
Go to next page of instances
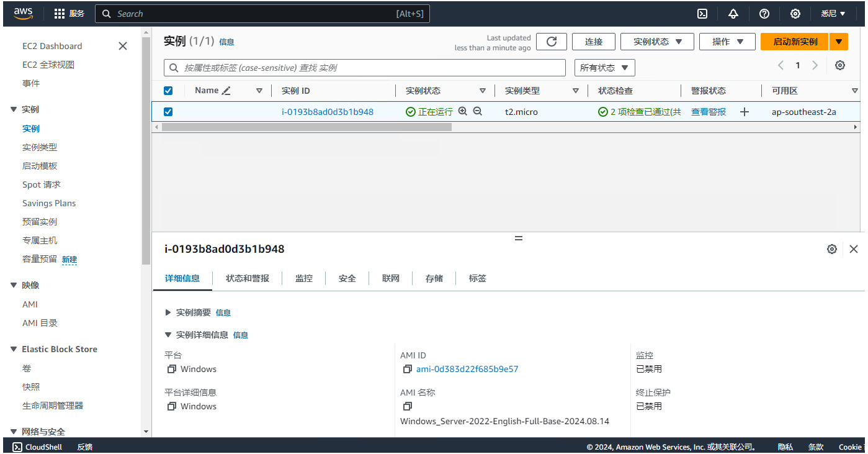point(815,65)
